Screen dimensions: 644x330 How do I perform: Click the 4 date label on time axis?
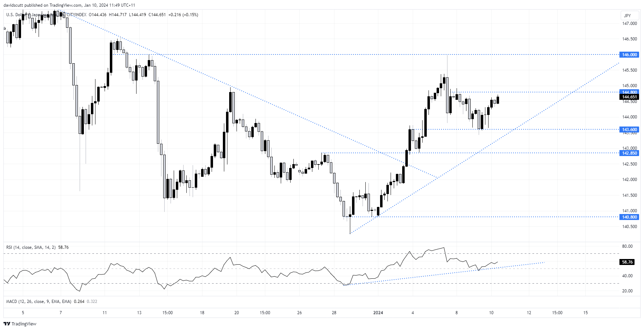coord(413,313)
